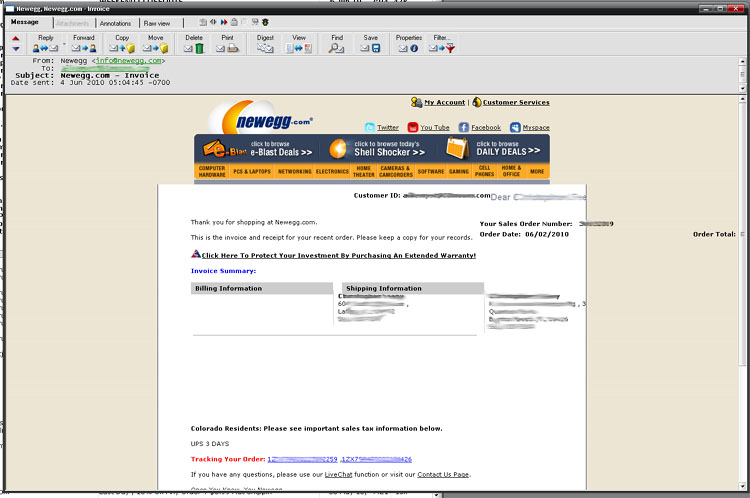
Task: Browse today's Shell Shocker banner
Action: tap(377, 148)
